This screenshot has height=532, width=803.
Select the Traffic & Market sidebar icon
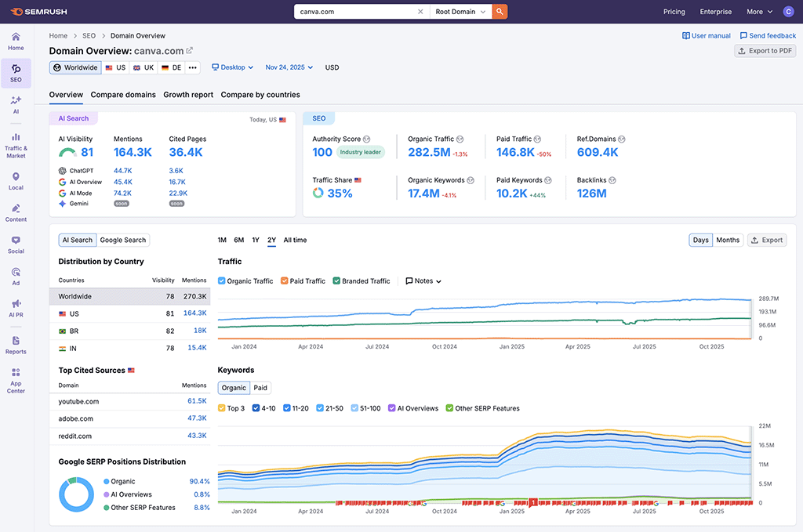[16, 141]
